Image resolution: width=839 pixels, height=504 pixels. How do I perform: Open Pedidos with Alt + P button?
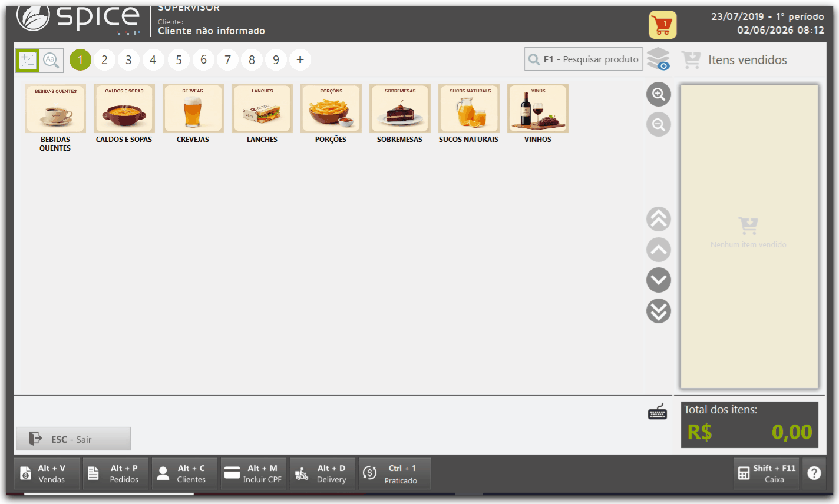point(115,473)
